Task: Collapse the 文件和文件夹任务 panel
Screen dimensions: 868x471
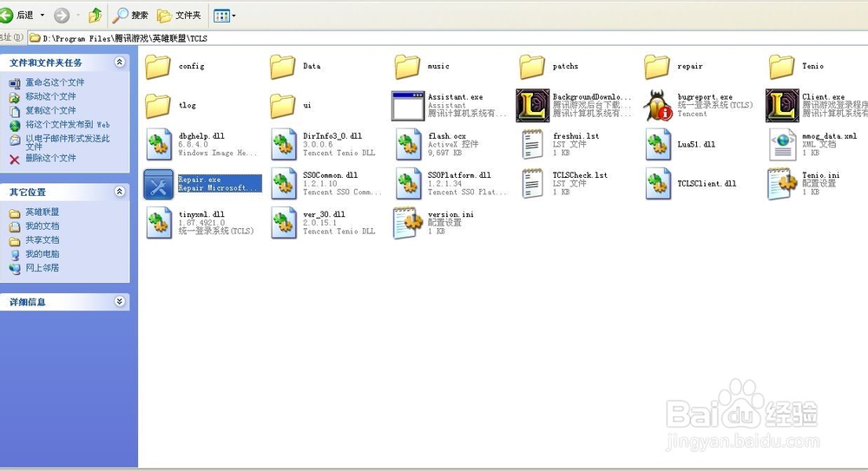Action: (x=120, y=62)
